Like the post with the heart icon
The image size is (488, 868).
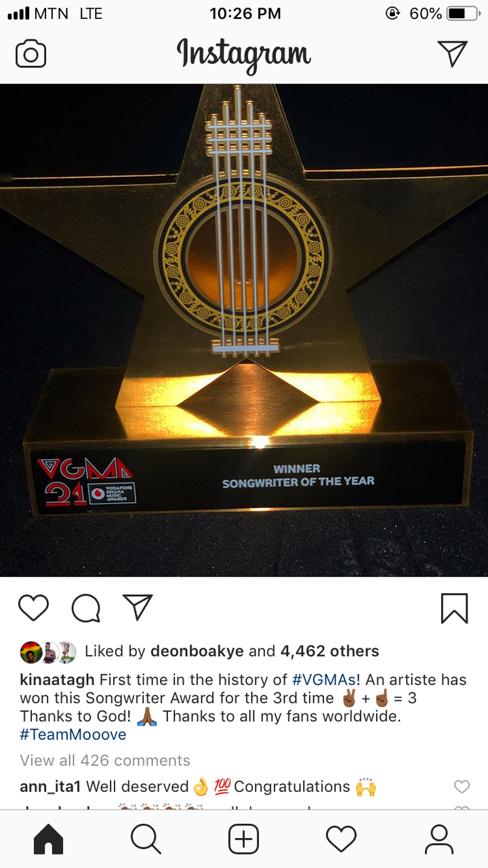[33, 608]
